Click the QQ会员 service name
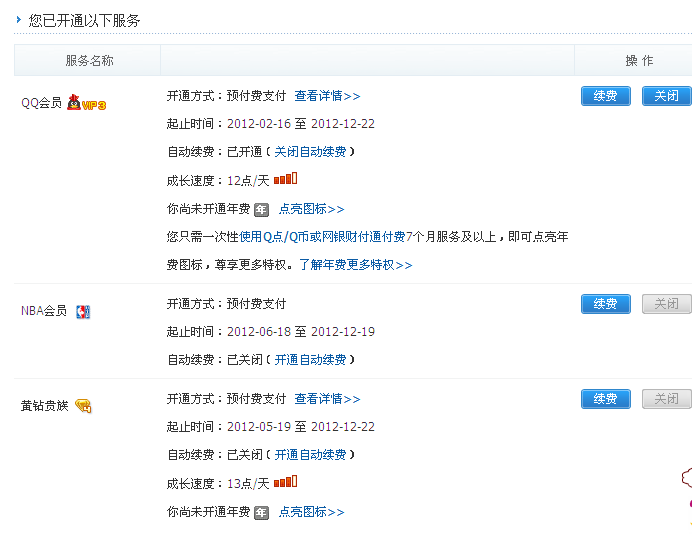The image size is (692, 534). 41,103
